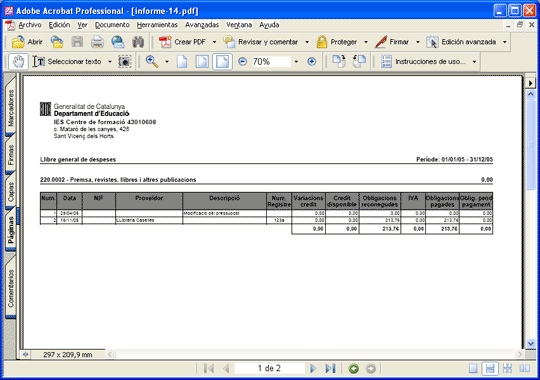This screenshot has height=380, width=540.
Task: Open Avanzadas menu
Action: [x=202, y=25]
